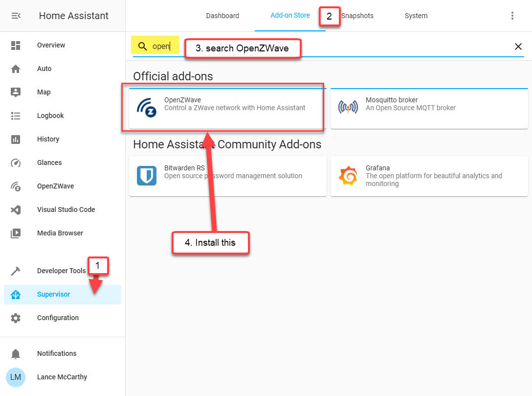Open the Overview dashboard icon
Screen dimensions: 532x396
point(16,46)
